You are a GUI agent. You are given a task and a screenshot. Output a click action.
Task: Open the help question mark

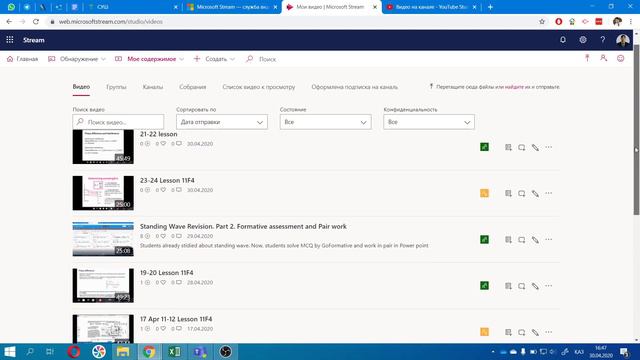603,40
